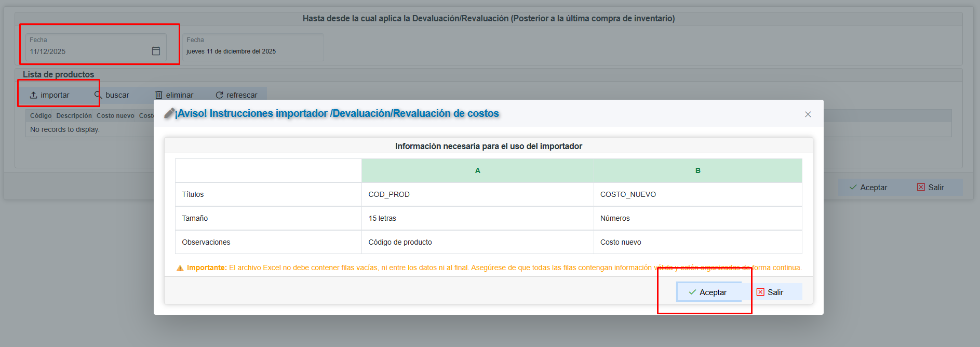Screen dimensions: 980x347
Task: Focus the Fecha input showing 11/12/2025
Action: (x=86, y=51)
